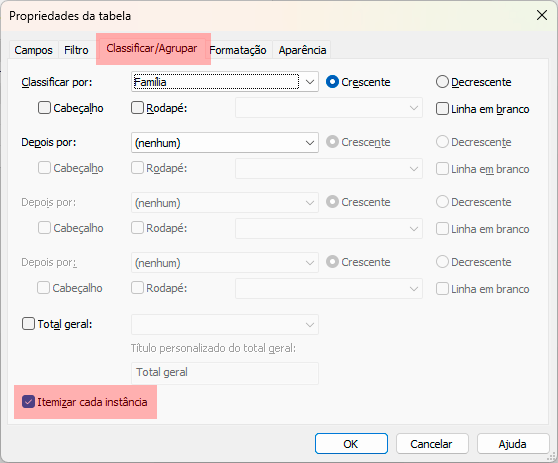Switch to the Campos tab
This screenshot has width=558, height=463.
tap(33, 50)
